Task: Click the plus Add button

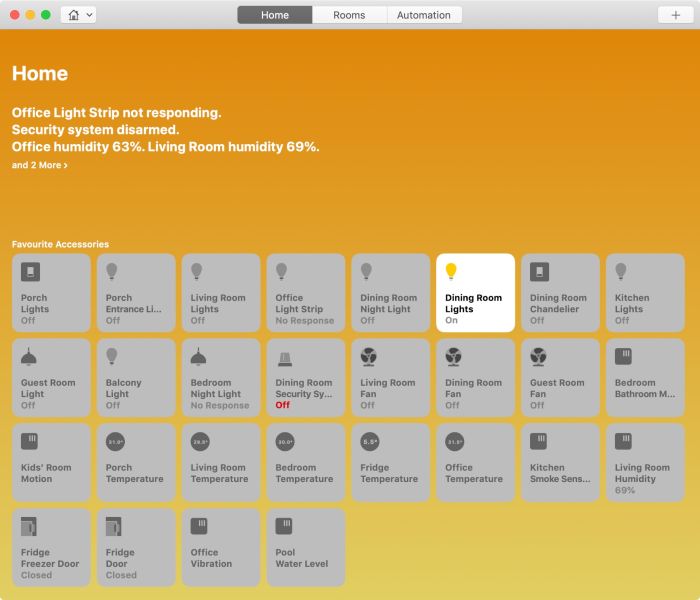Action: click(675, 15)
